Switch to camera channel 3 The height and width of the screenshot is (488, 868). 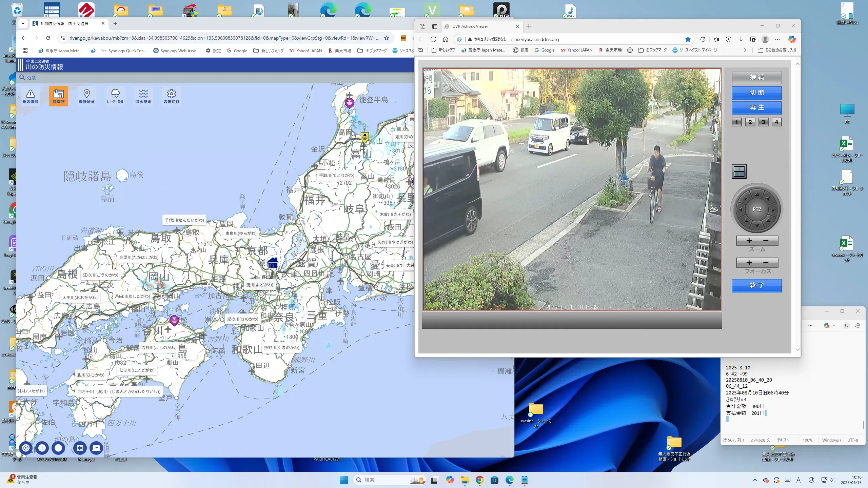[x=763, y=122]
